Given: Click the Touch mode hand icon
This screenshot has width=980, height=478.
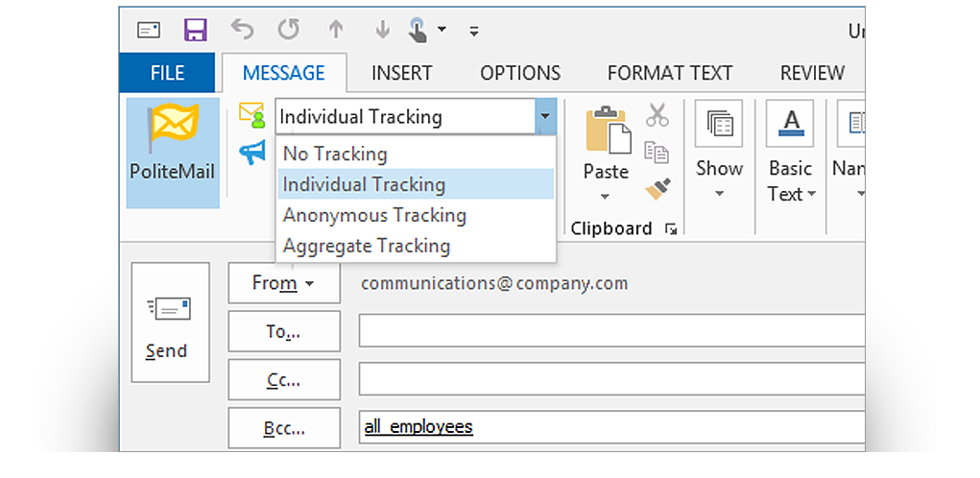Looking at the screenshot, I should [x=418, y=30].
